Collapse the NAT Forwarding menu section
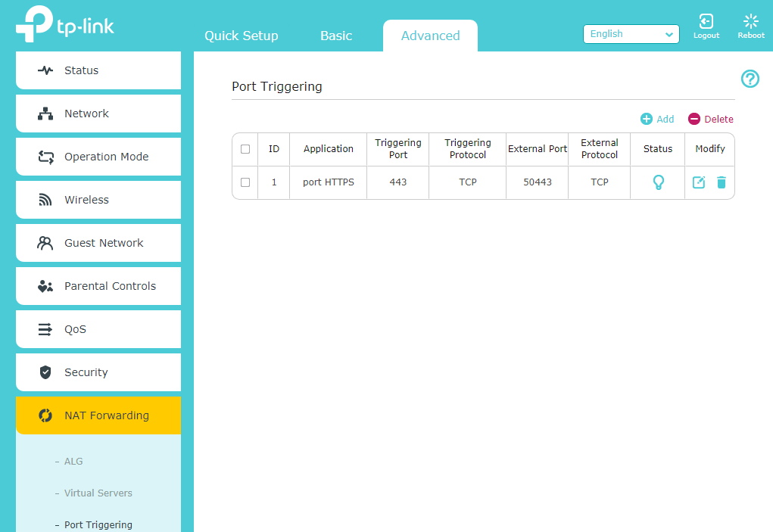 tap(98, 415)
